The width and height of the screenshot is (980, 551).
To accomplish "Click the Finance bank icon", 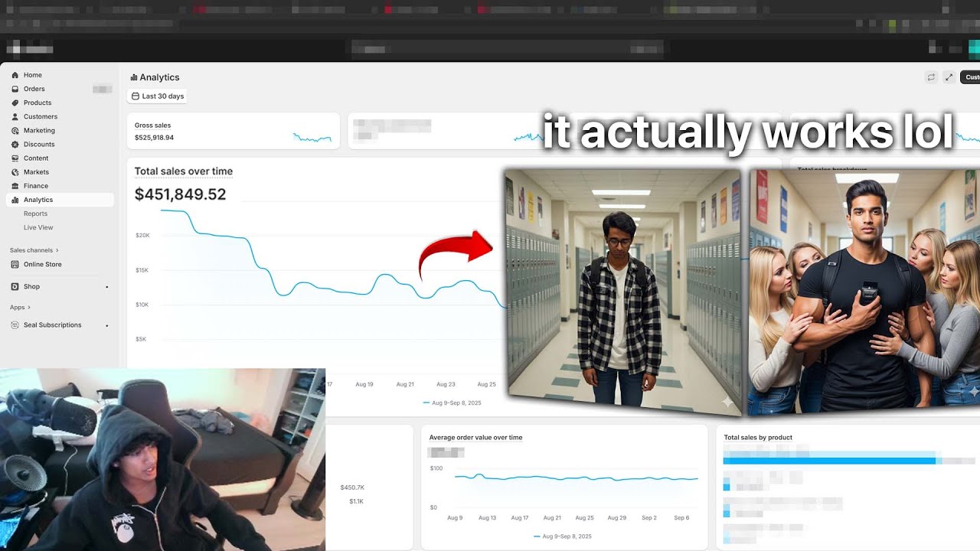I will pyautogui.click(x=15, y=186).
